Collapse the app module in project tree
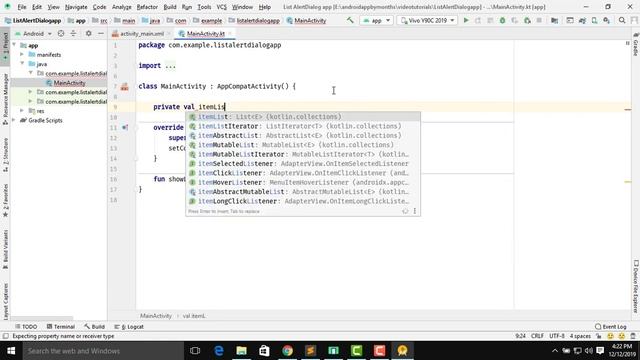 tap(15, 45)
